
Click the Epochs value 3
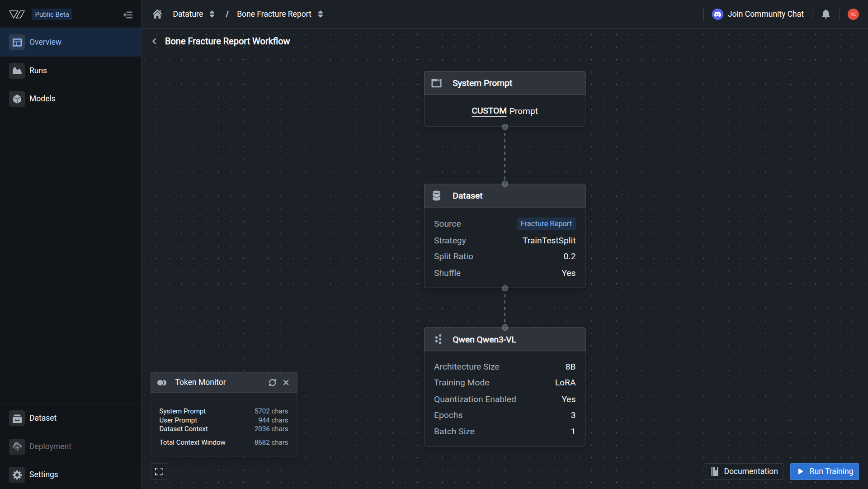click(x=573, y=415)
